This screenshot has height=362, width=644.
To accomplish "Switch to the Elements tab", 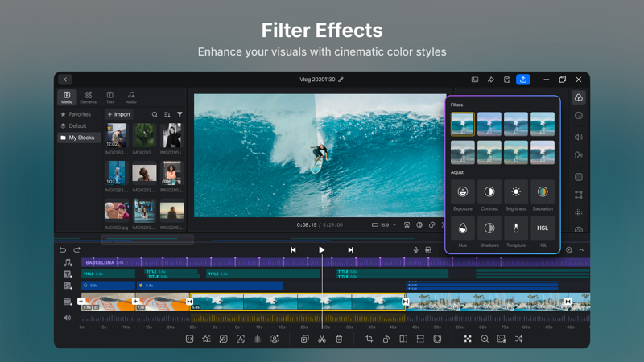I will click(89, 97).
